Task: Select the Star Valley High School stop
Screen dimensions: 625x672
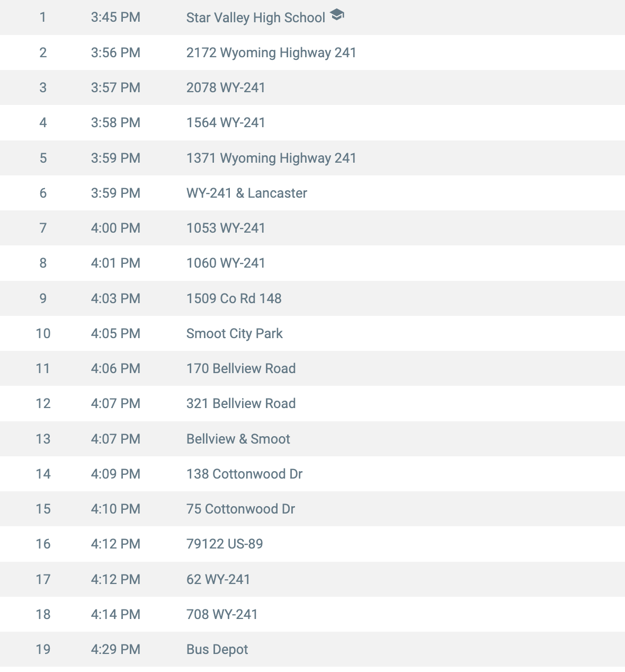Action: [312, 17]
